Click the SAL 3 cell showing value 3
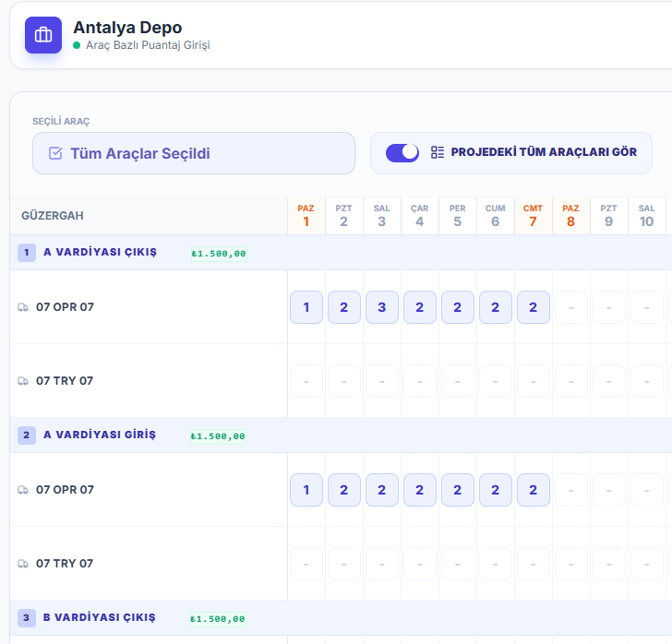 (382, 307)
